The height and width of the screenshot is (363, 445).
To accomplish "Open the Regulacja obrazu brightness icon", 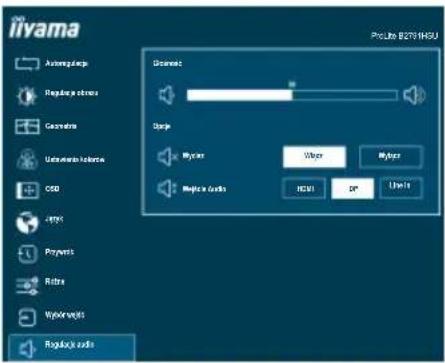I will (26, 96).
